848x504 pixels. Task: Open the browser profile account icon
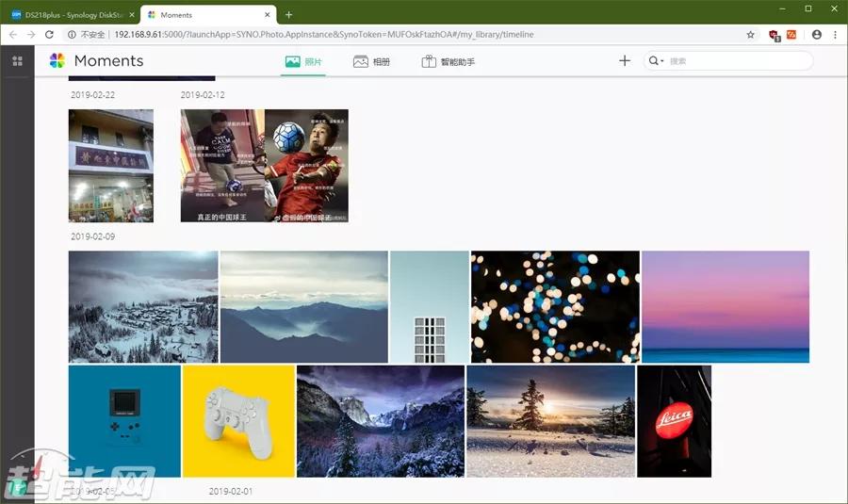pyautogui.click(x=817, y=35)
